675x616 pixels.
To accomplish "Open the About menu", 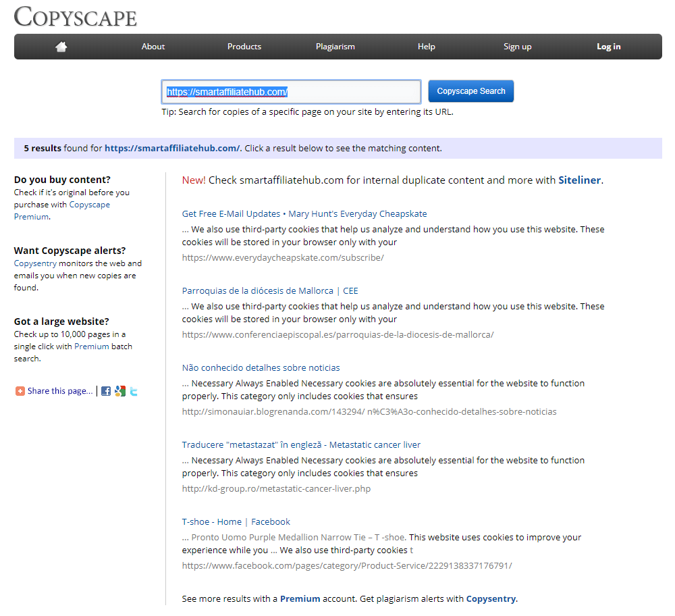I will (153, 47).
